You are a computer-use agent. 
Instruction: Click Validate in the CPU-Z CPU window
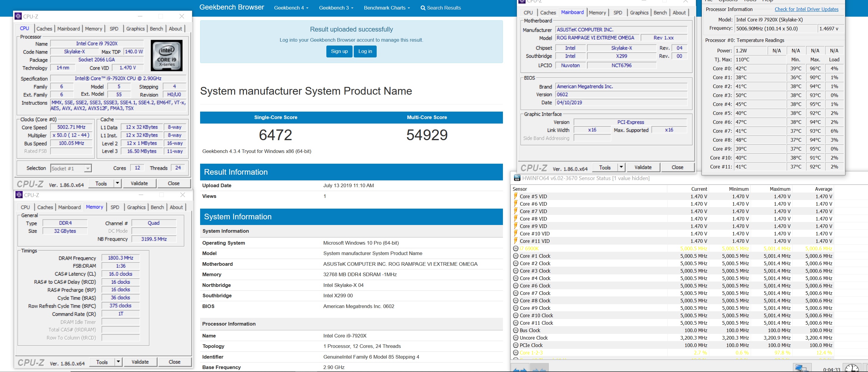[x=139, y=183]
